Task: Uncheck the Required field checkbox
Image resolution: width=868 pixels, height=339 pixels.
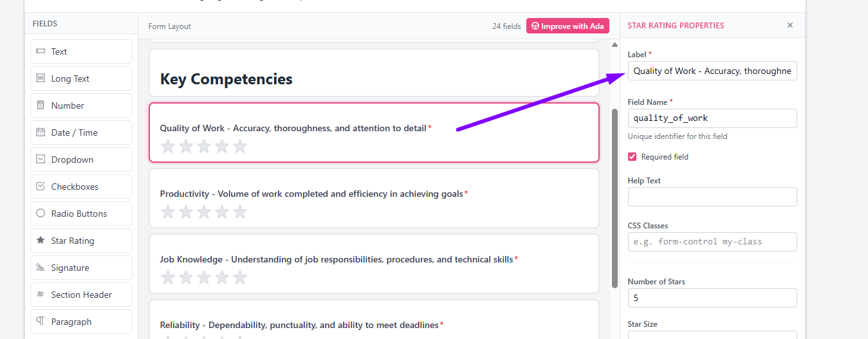Action: point(633,157)
